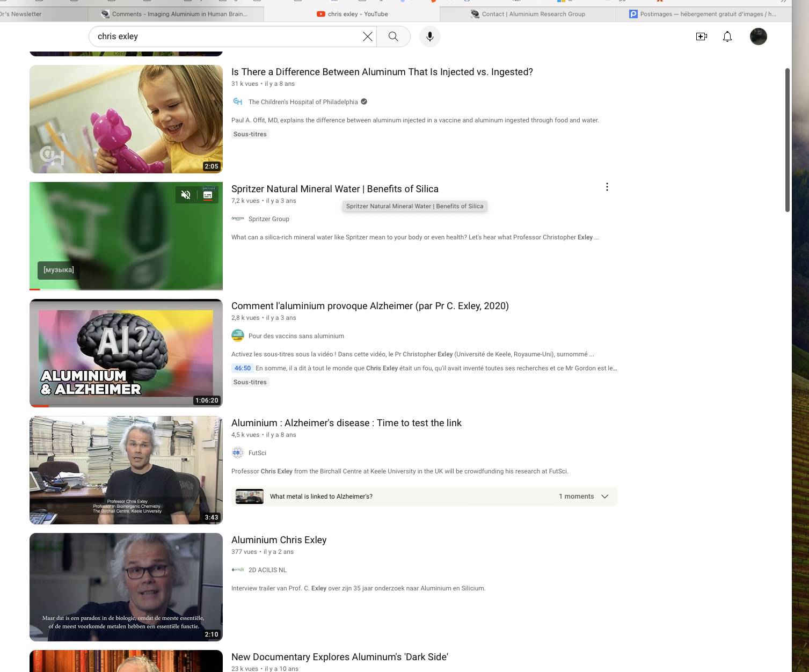The width and height of the screenshot is (809, 672).
Task: Click 'Sous-titres' badge under Alzheimer video
Action: [x=250, y=382]
